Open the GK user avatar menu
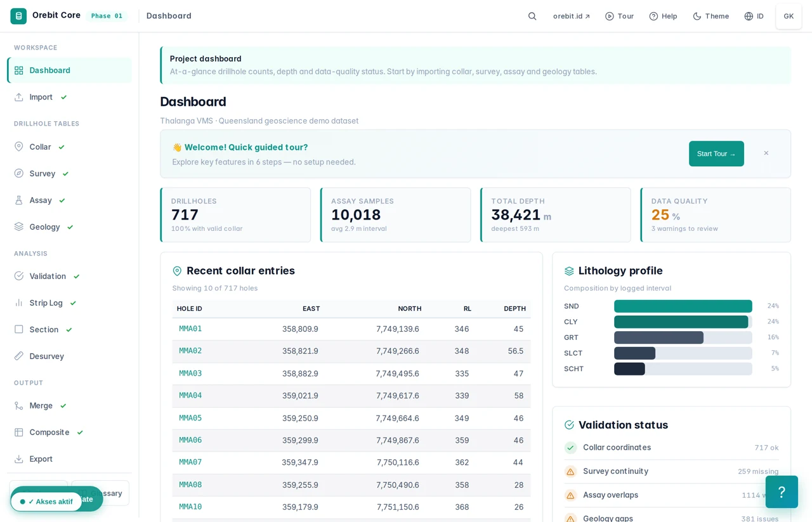812x522 pixels. click(789, 16)
